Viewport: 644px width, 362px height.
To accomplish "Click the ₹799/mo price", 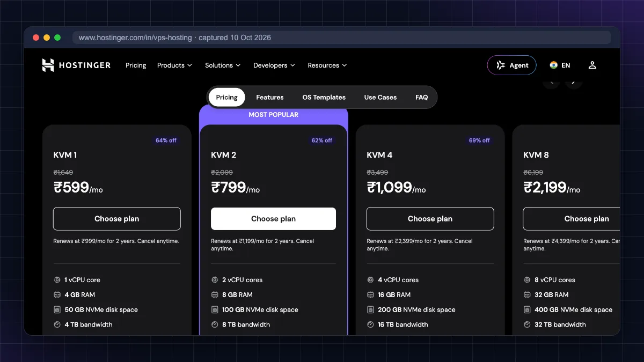I will [236, 188].
